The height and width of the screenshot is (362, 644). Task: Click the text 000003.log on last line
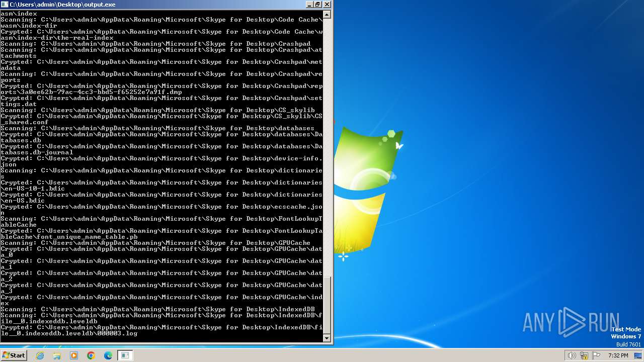pyautogui.click(x=117, y=333)
